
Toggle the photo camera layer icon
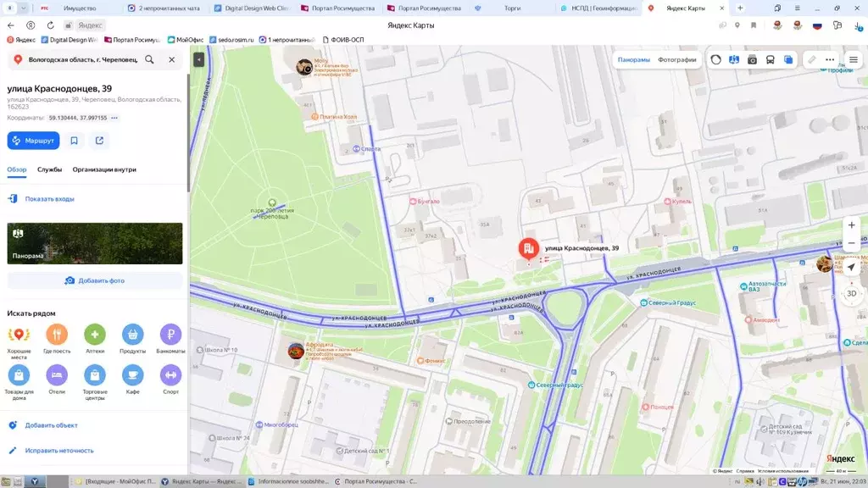(752, 59)
